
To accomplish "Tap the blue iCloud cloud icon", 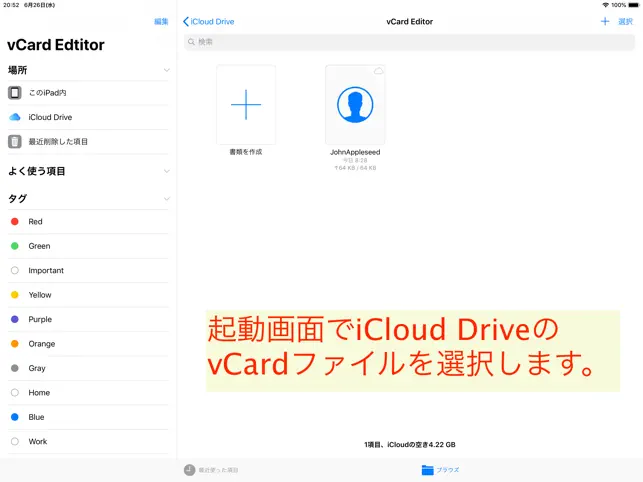I will pos(15,117).
